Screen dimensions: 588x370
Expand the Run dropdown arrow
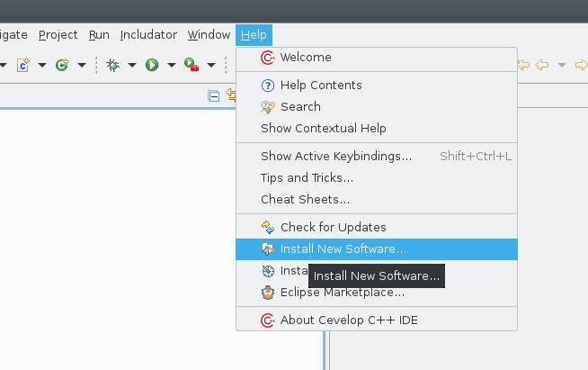pos(172,66)
